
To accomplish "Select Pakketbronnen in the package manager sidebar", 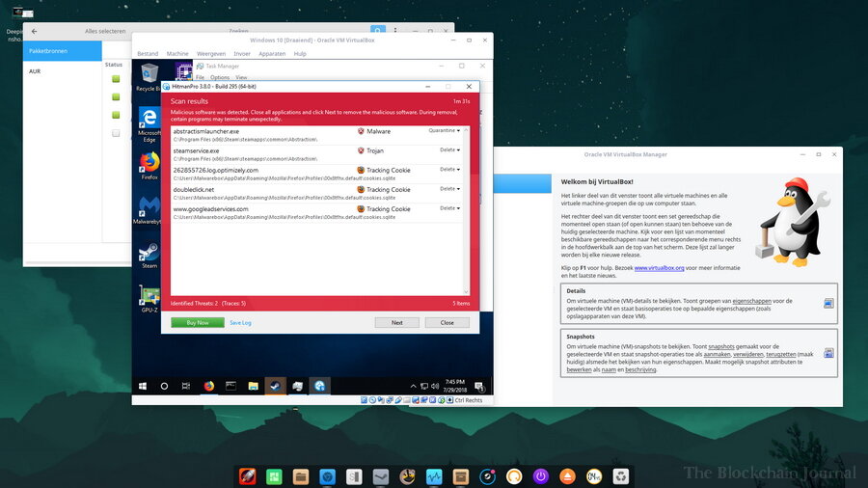I will 62,51.
